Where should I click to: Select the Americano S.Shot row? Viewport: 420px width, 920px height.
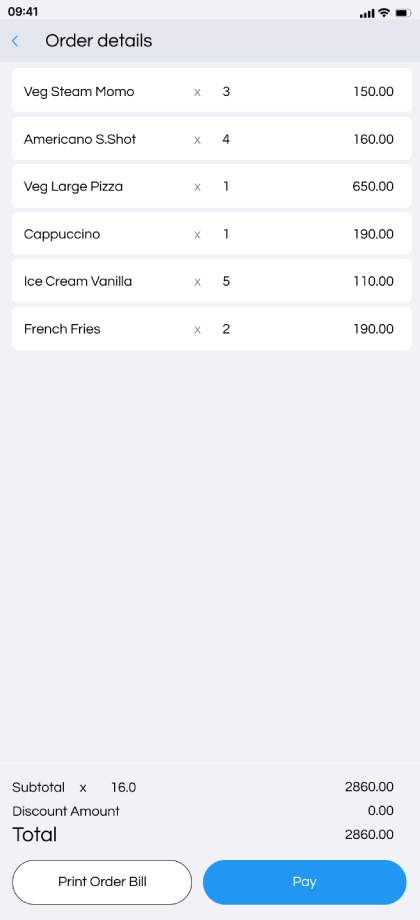click(211, 139)
